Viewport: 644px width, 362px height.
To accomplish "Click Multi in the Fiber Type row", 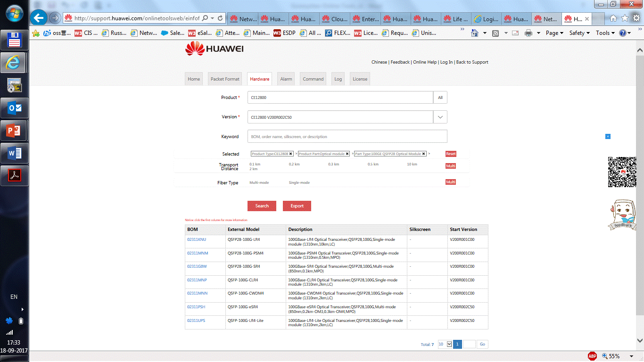I will click(x=451, y=182).
